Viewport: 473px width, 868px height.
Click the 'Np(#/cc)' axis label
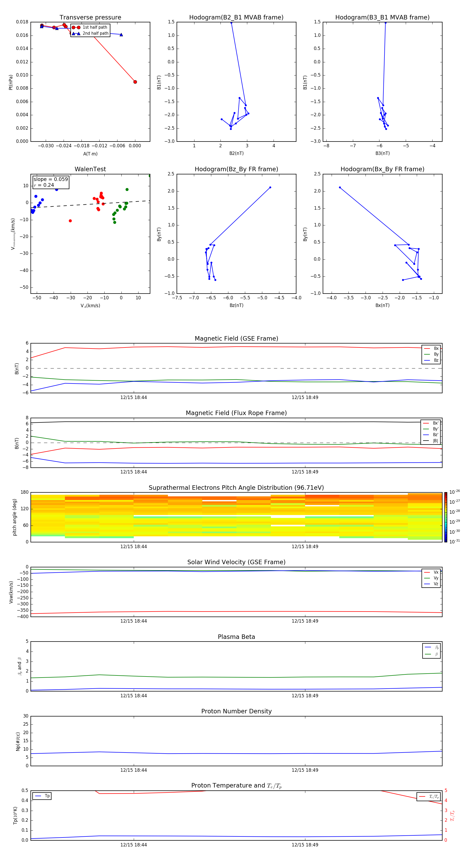pyautogui.click(x=18, y=741)
